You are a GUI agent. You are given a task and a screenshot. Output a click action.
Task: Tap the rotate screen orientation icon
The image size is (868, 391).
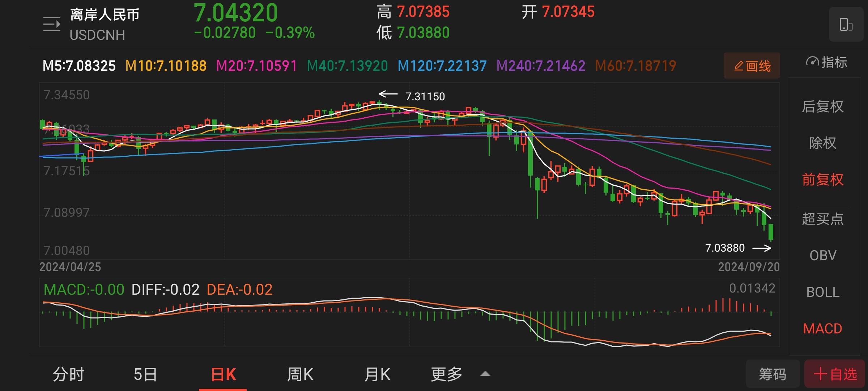click(846, 24)
